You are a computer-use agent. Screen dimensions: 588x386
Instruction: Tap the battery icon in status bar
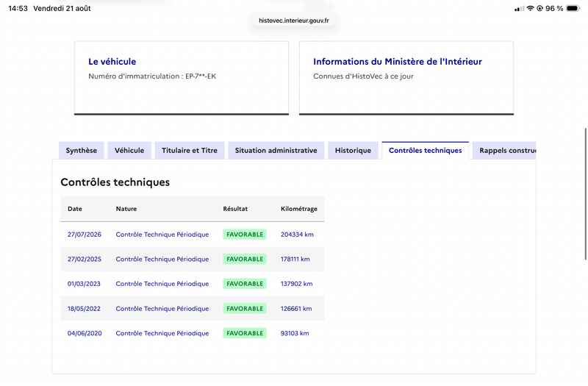point(573,8)
